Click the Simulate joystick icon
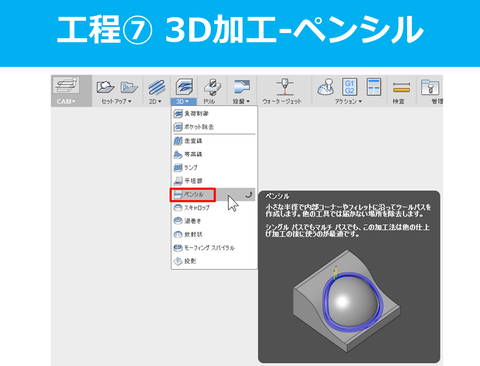This screenshot has width=480, height=366. [x=325, y=87]
